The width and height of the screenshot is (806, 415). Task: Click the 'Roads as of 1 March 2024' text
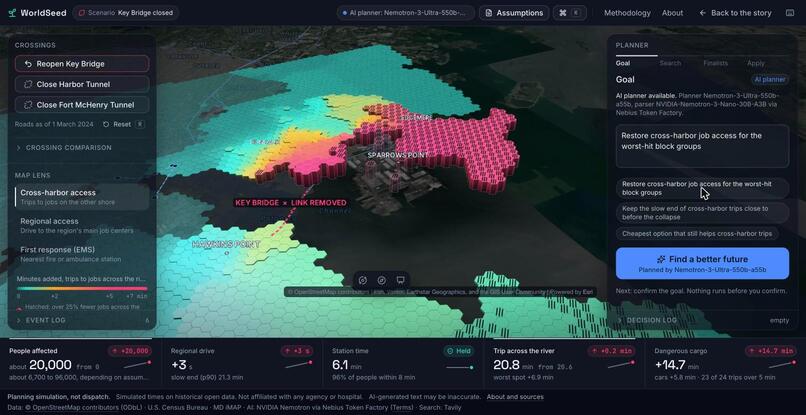[54, 124]
